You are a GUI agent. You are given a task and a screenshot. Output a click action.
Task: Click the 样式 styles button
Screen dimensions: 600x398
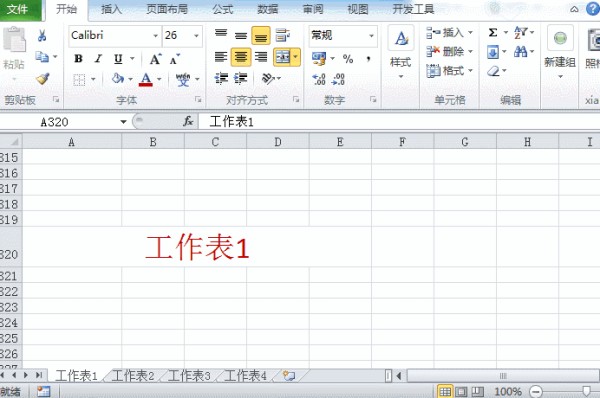pyautogui.click(x=401, y=52)
